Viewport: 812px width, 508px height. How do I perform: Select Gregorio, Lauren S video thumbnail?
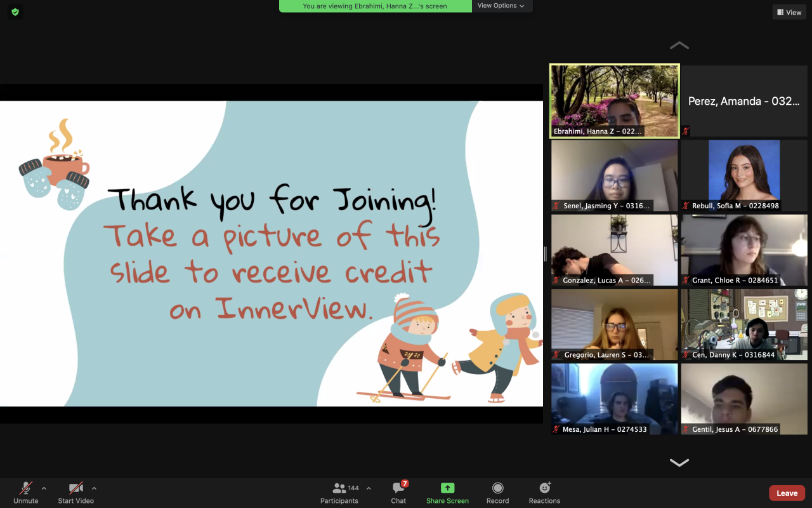pyautogui.click(x=615, y=324)
